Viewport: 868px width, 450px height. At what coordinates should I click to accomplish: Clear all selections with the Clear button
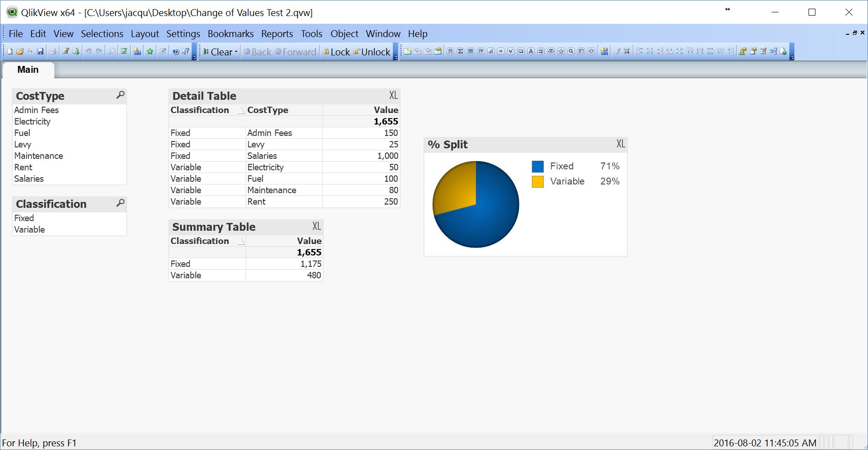(218, 52)
